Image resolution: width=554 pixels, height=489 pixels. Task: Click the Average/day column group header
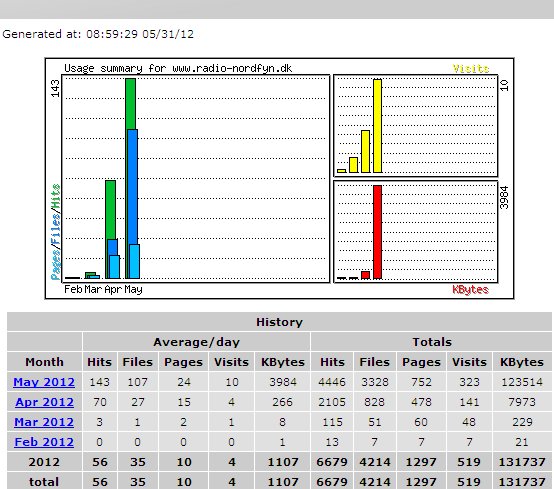(196, 342)
